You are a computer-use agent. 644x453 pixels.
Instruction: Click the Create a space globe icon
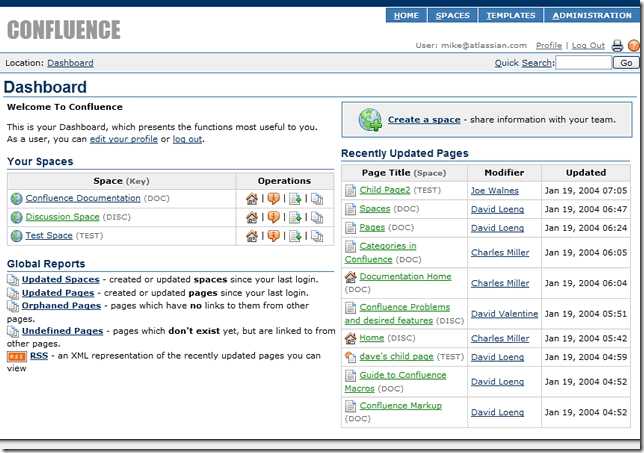click(x=370, y=120)
